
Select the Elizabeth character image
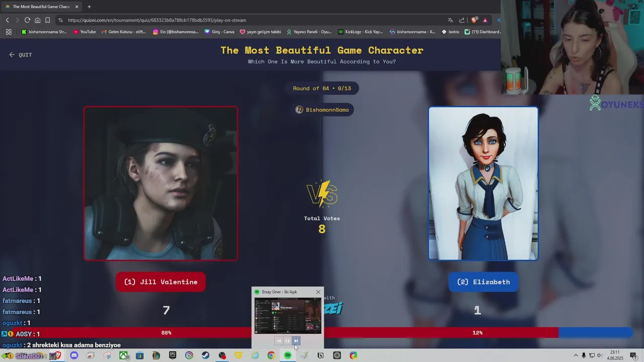click(484, 184)
